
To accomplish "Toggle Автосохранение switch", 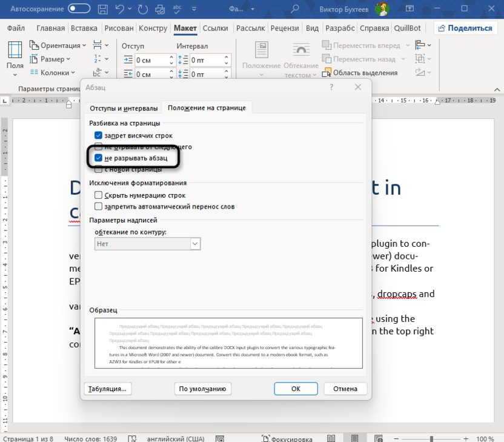I will coord(80,9).
